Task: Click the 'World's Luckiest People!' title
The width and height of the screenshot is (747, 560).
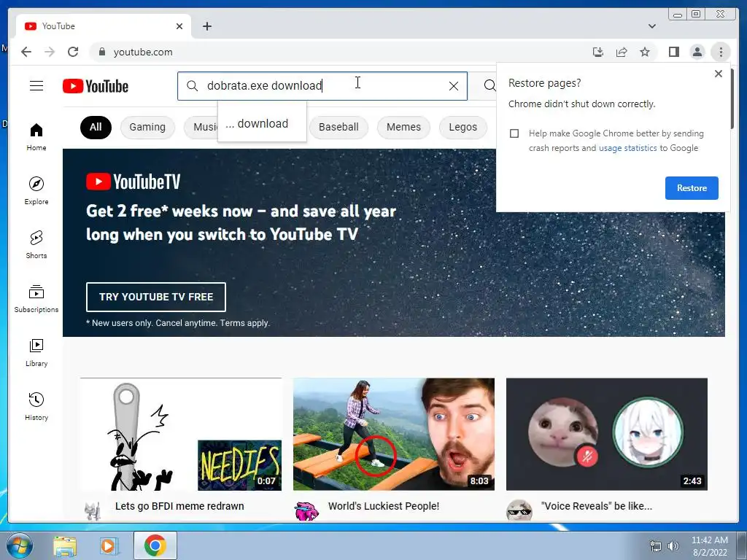Action: pos(384,506)
